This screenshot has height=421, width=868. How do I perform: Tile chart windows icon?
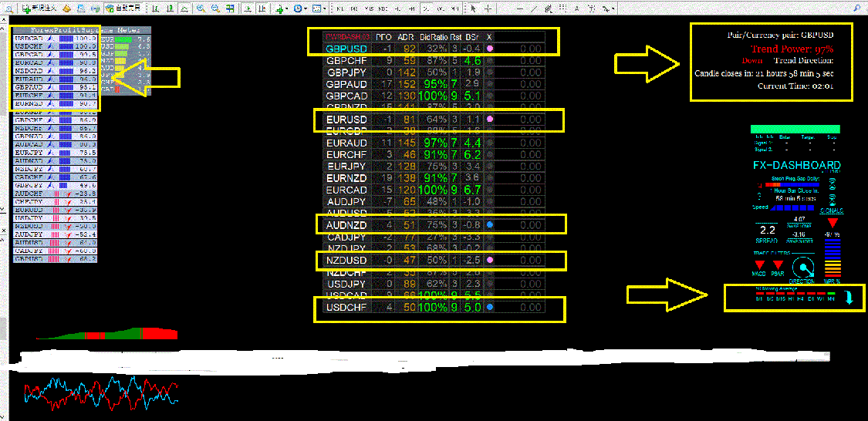click(x=229, y=8)
